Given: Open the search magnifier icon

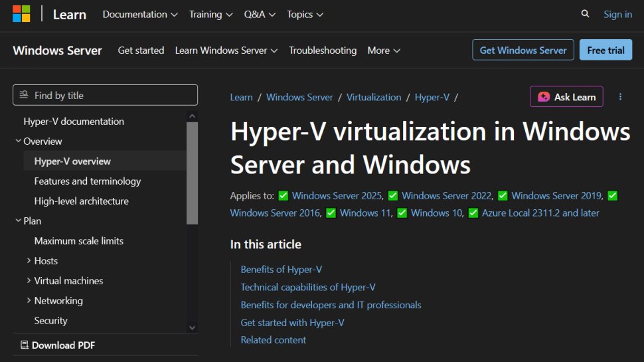Looking at the screenshot, I should (586, 14).
